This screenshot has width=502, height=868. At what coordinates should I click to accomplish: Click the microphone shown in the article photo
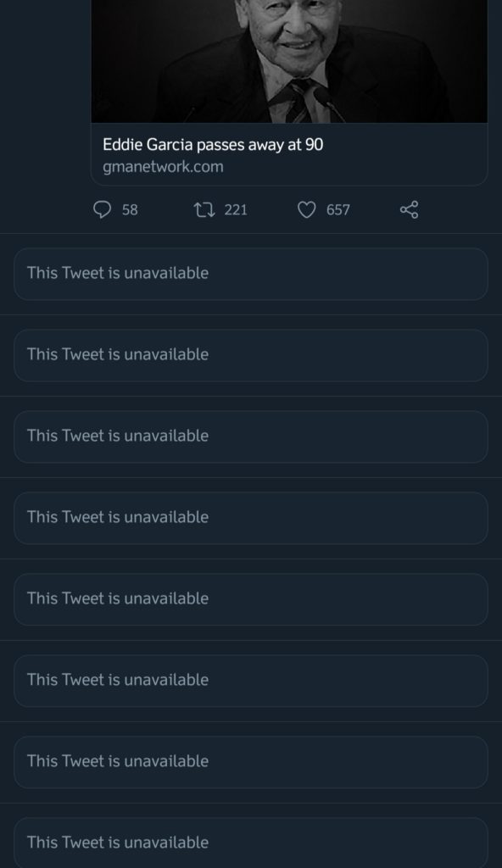click(328, 103)
